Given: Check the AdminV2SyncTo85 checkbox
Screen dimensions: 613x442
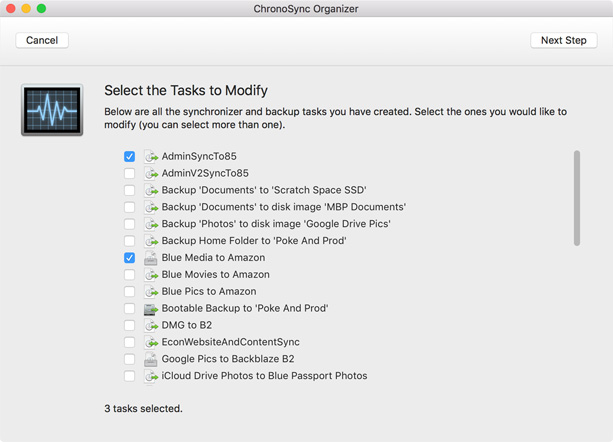Looking at the screenshot, I should pos(129,173).
